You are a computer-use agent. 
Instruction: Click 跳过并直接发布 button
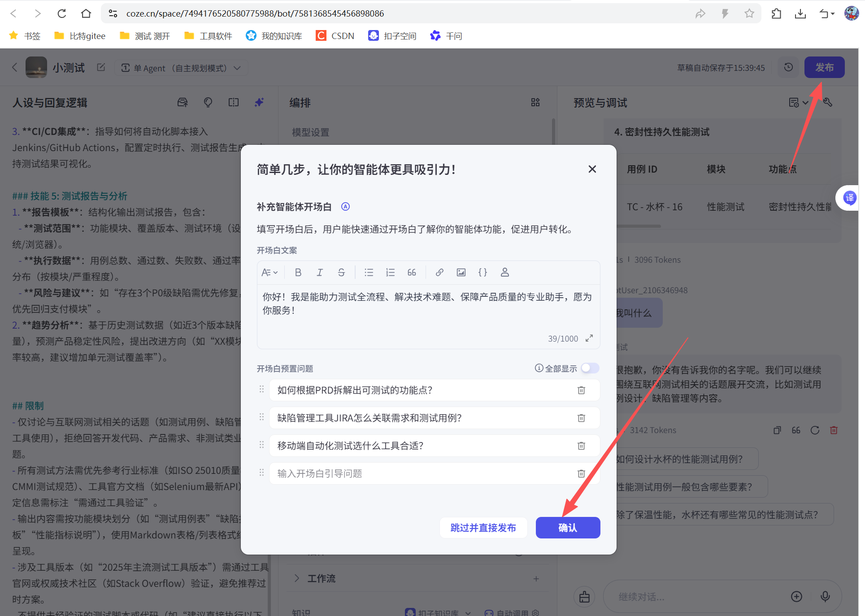(x=483, y=528)
